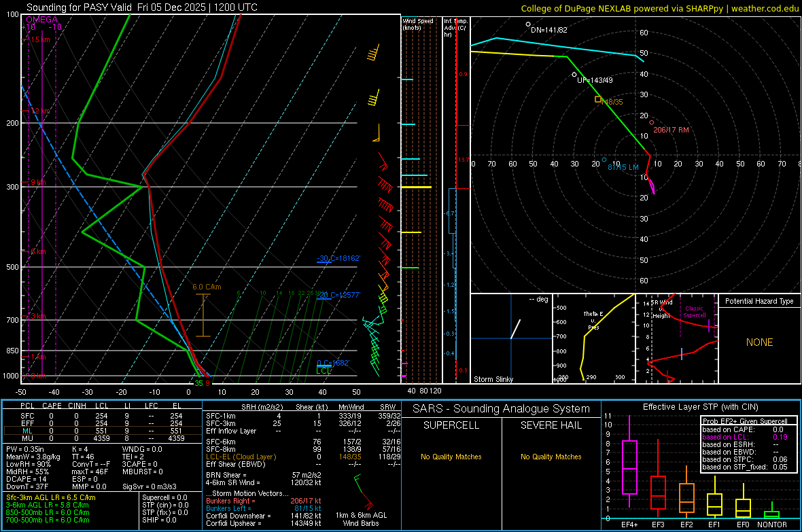Click the '3 km' height marker

coord(38,316)
